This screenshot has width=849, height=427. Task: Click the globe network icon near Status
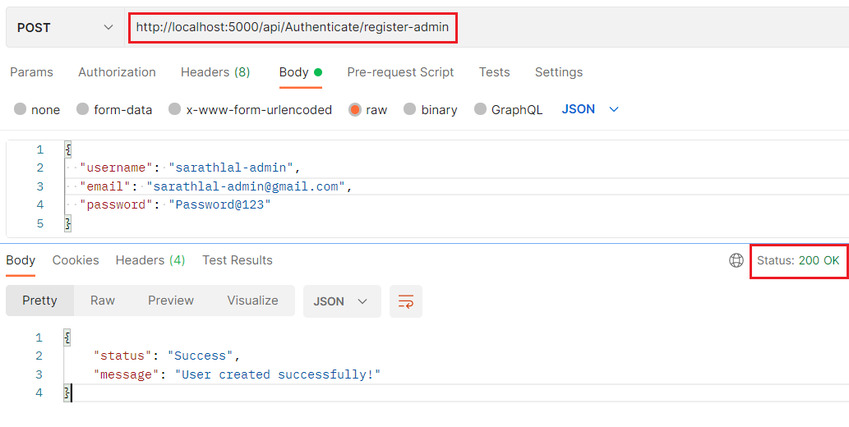tap(736, 261)
